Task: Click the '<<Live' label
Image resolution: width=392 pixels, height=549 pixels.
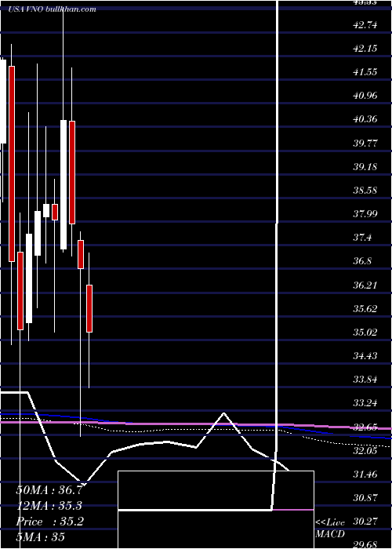Action: 330,523
